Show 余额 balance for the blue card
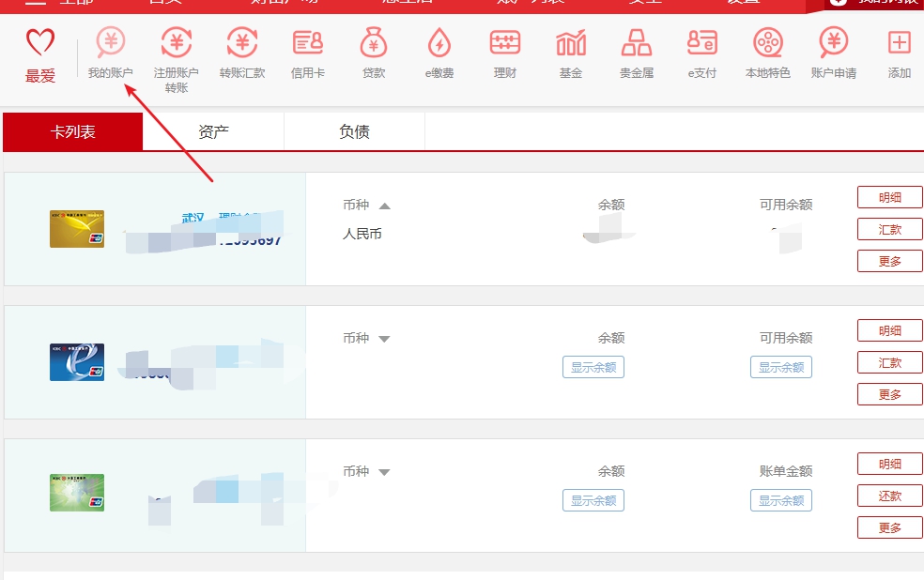 (593, 367)
